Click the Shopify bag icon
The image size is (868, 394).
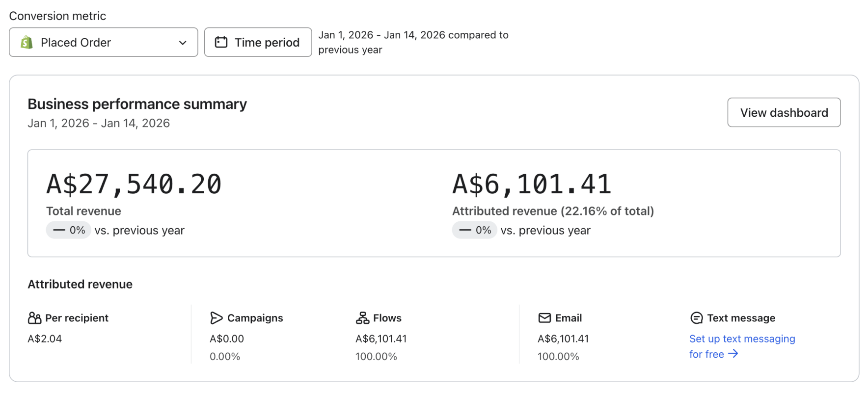[27, 43]
